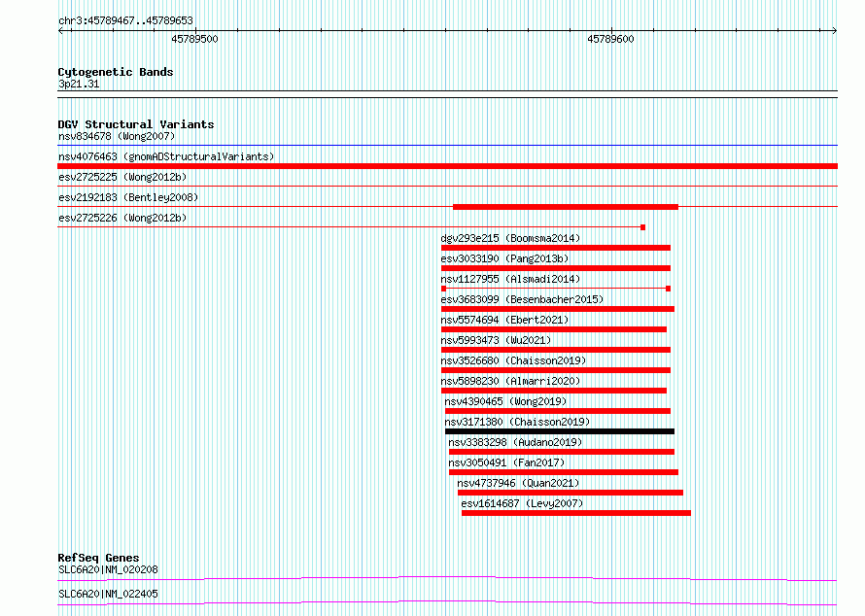
Task: Open variant nsv3526680 (Chaisson2019)
Action: [513, 360]
